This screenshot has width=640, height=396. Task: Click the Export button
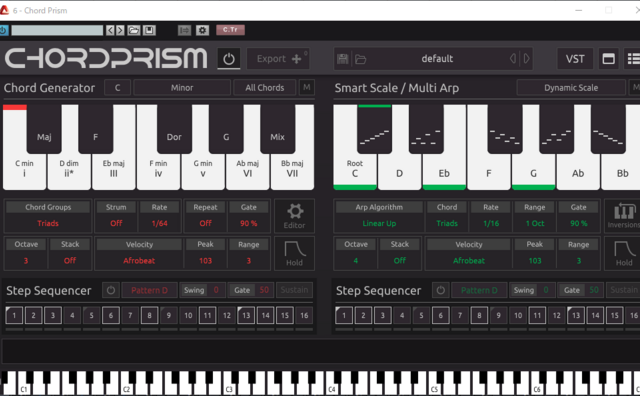[278, 59]
